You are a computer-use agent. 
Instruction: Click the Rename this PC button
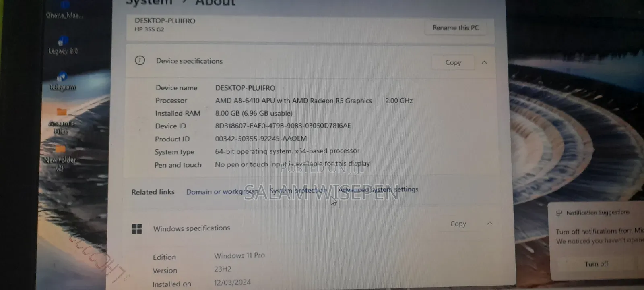455,28
